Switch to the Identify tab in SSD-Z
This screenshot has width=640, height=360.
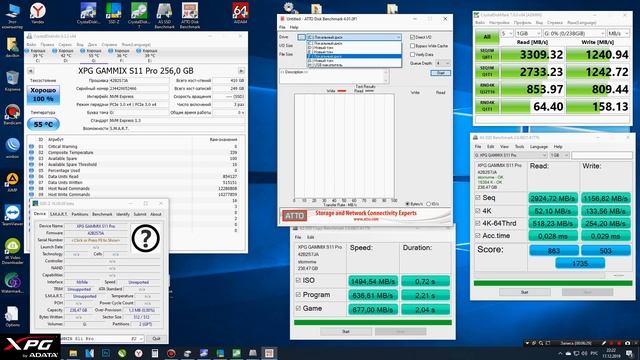(123, 214)
